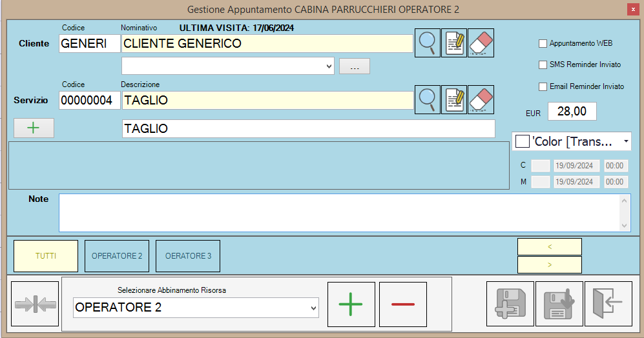The height and width of the screenshot is (338, 644).
Task: Click the ellipsis button beside client dropdown
Action: (x=354, y=66)
